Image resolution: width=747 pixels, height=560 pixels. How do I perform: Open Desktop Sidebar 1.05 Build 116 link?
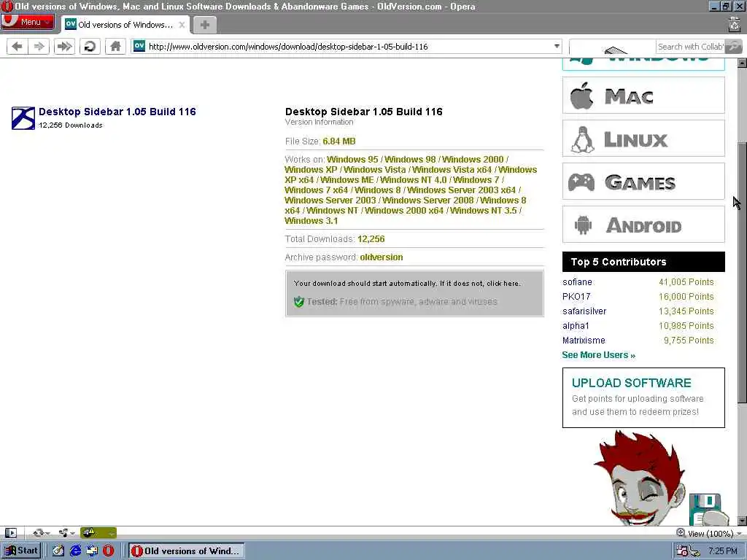coord(117,112)
